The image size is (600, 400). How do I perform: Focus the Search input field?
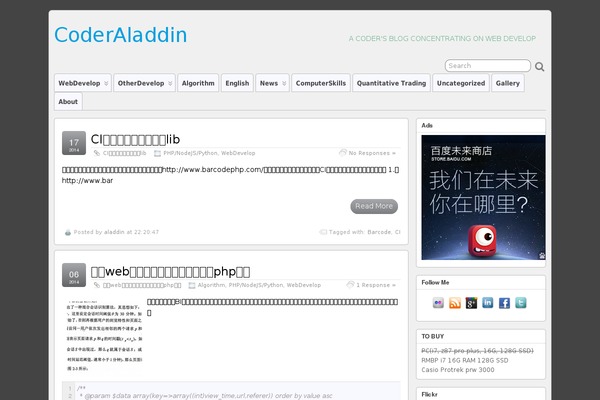tap(488, 66)
